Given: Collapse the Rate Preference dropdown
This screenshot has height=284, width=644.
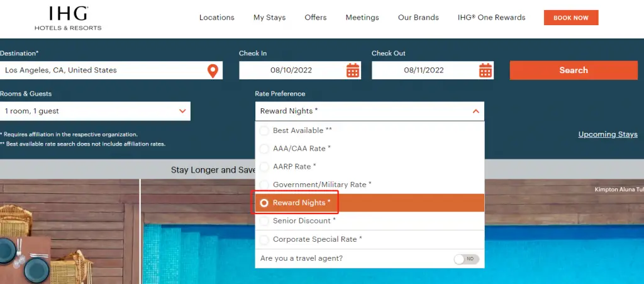Looking at the screenshot, I should [x=475, y=111].
